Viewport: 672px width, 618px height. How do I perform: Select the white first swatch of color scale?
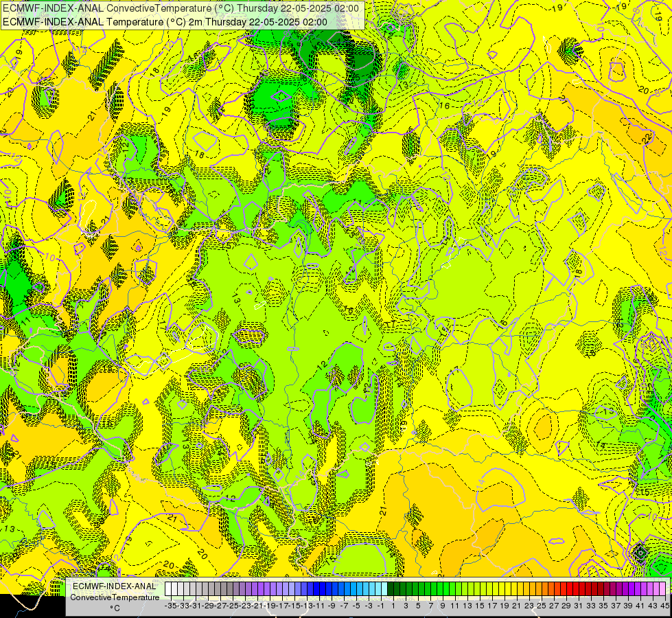pos(168,588)
